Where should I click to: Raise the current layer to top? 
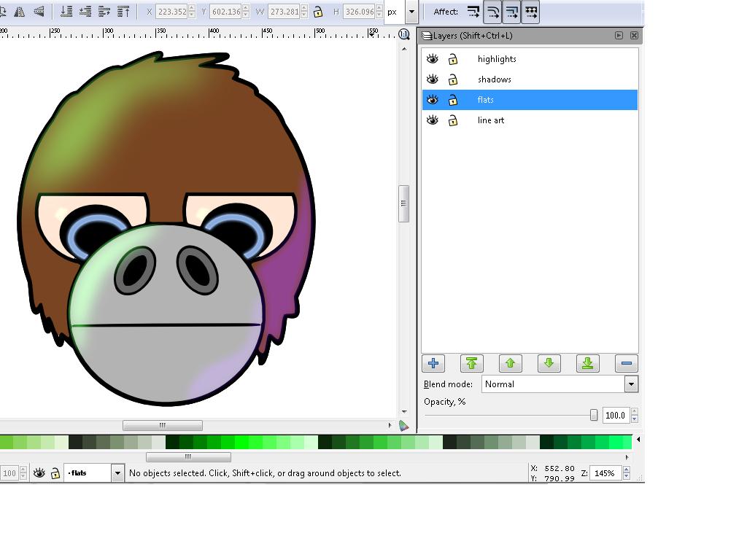[471, 363]
